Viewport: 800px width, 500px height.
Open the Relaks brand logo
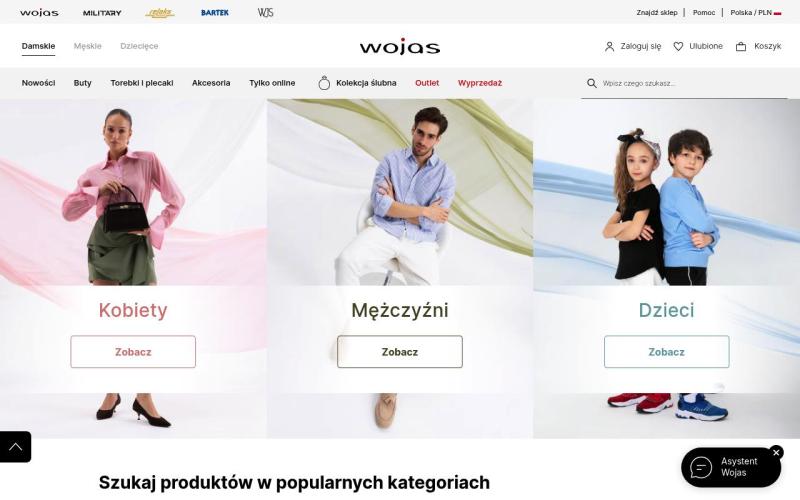click(x=160, y=13)
